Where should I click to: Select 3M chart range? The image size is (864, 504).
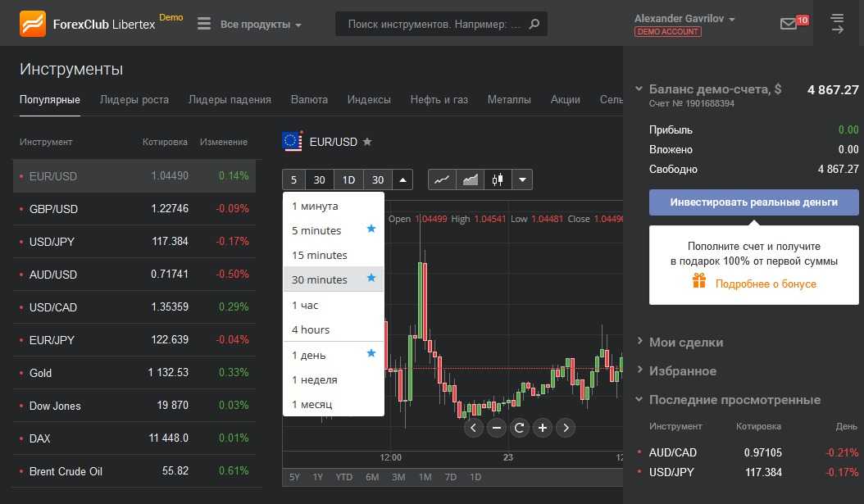tap(398, 477)
